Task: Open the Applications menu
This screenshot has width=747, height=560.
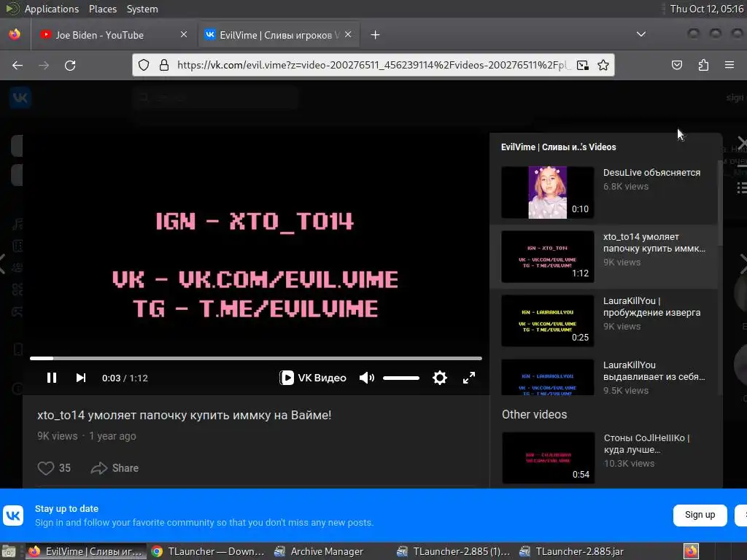Action: (x=52, y=9)
